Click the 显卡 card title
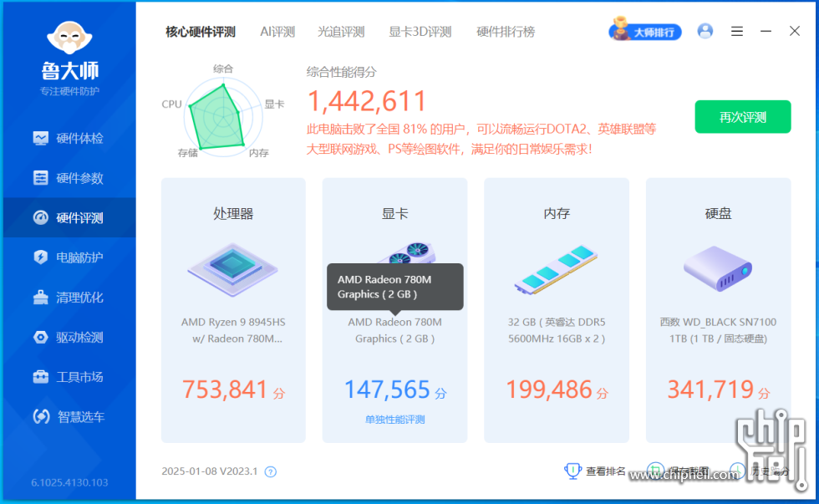This screenshot has width=819, height=504. point(394,214)
